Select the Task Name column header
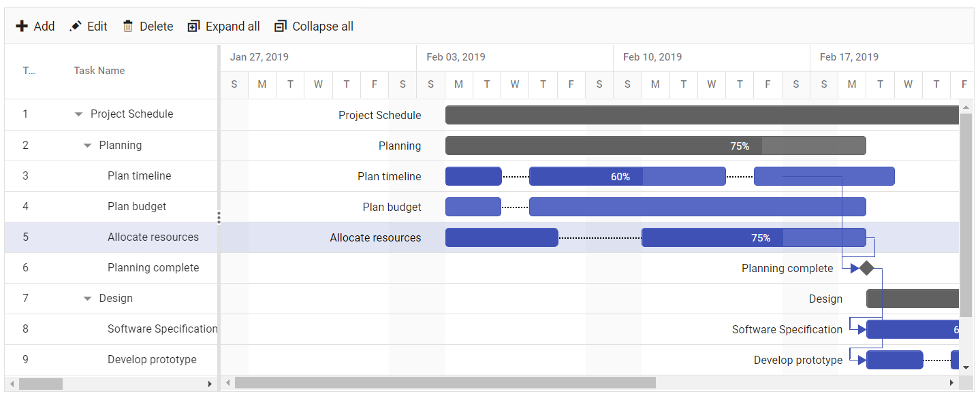 coord(99,71)
